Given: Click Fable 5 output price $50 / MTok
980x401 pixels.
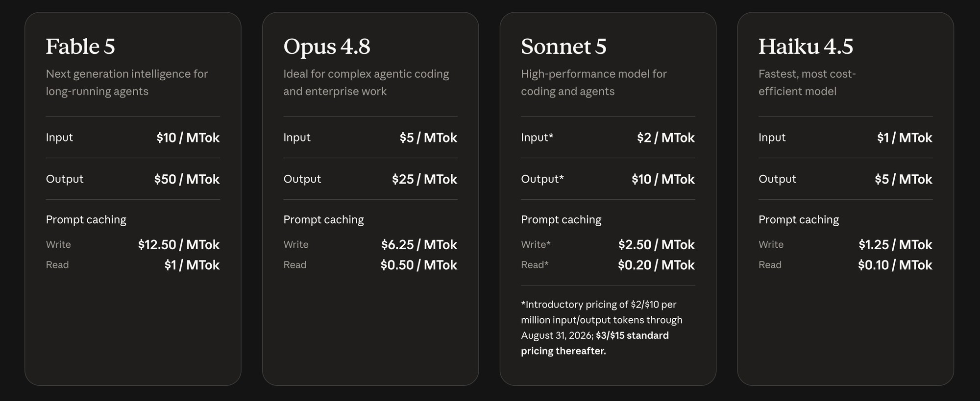Looking at the screenshot, I should point(187,179).
